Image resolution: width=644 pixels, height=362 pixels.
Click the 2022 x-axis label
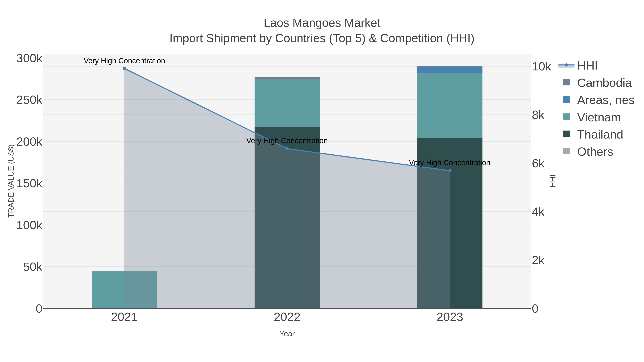287,317
